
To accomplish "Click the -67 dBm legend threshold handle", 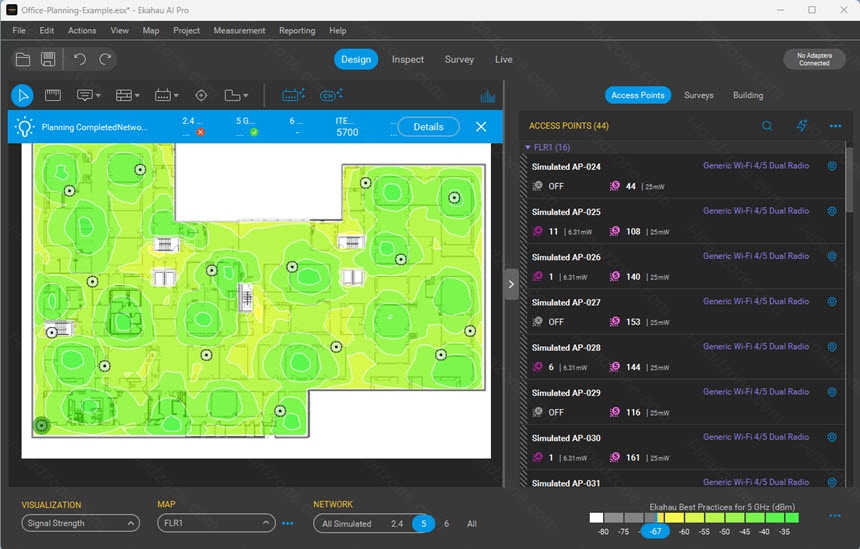I will click(x=655, y=531).
